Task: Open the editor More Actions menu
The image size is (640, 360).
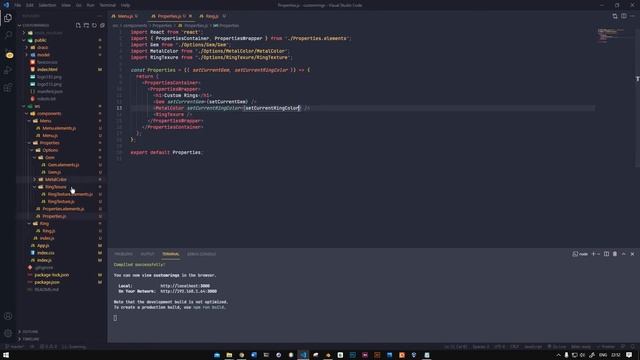Action: click(632, 16)
